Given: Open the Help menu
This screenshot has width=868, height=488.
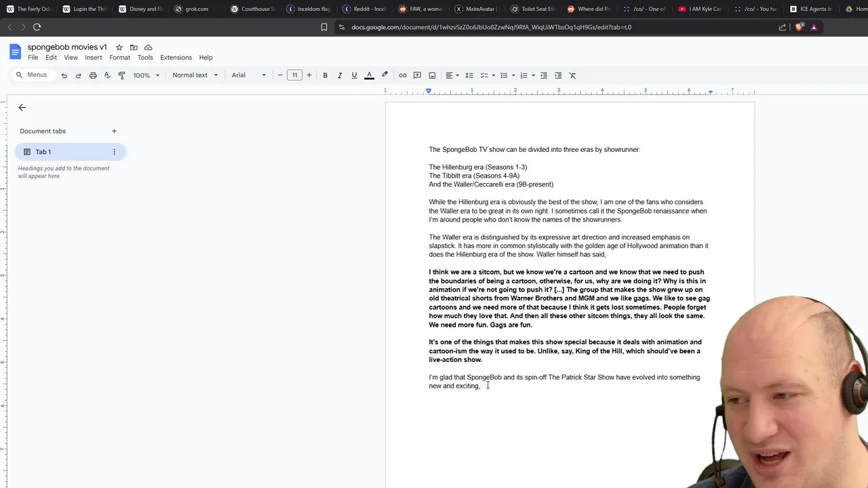Looking at the screenshot, I should 205,58.
